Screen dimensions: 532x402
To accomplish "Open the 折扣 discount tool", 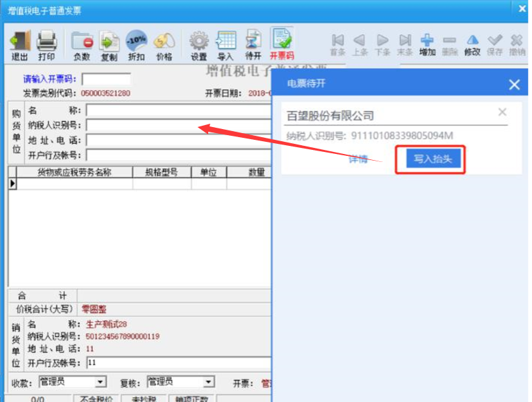I will (x=136, y=44).
